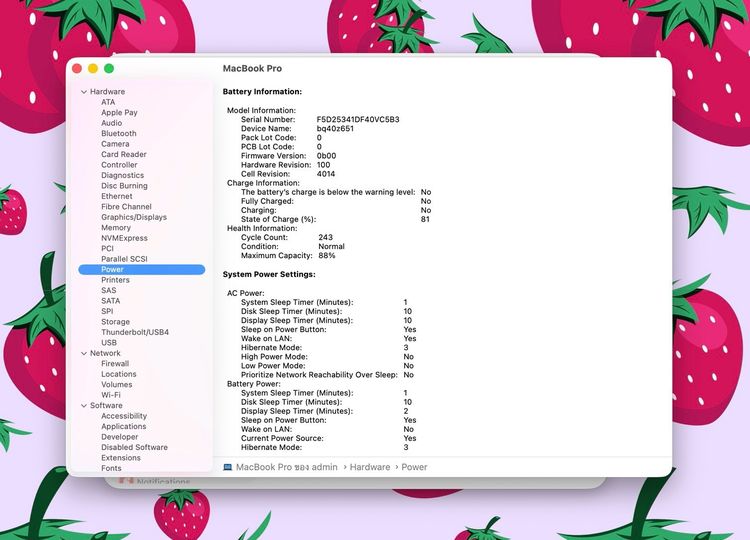Viewport: 750px width, 540px height.
Task: Open Disabled Software entry
Action: coord(134,448)
